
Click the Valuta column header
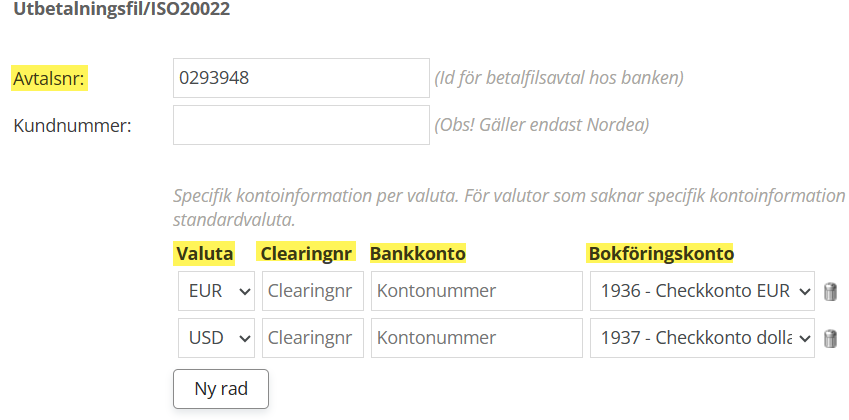[204, 254]
